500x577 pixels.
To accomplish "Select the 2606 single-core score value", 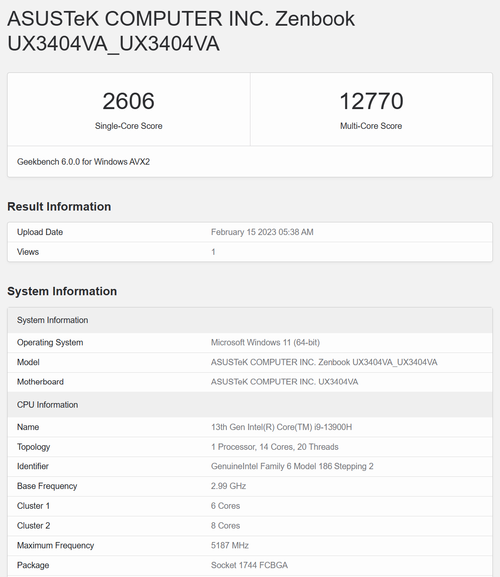I will [128, 101].
